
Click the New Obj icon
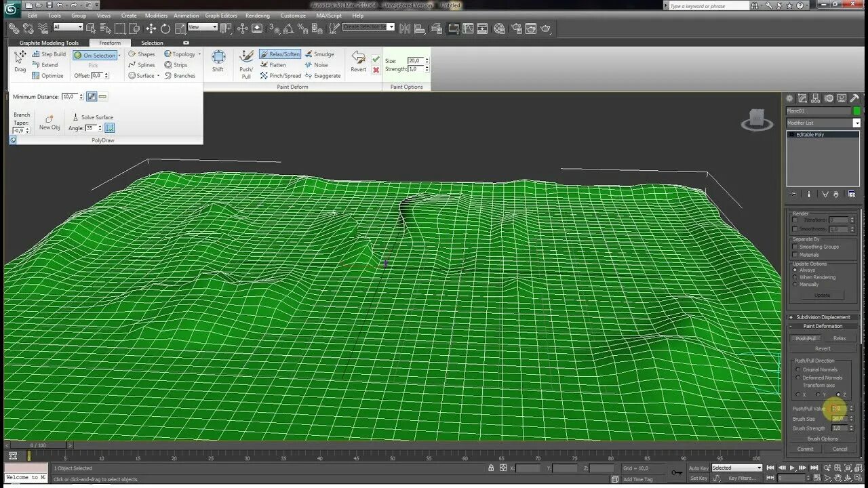click(50, 123)
